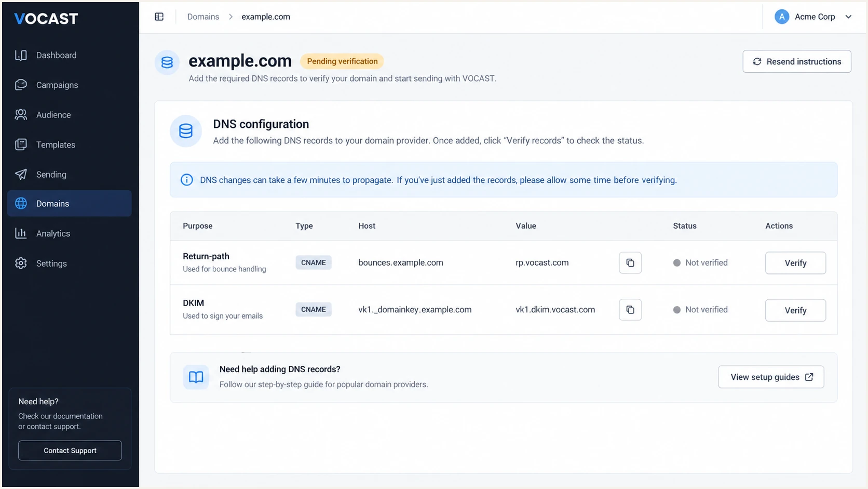This screenshot has height=489, width=868.
Task: Click the DKIM Not verified status
Action: tap(700, 310)
